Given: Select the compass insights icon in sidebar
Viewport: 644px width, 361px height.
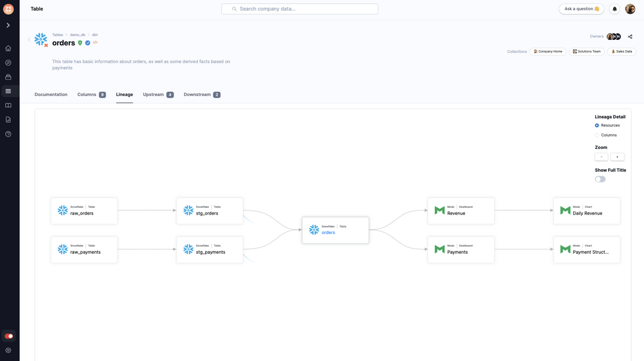Looking at the screenshot, I should tap(8, 62).
